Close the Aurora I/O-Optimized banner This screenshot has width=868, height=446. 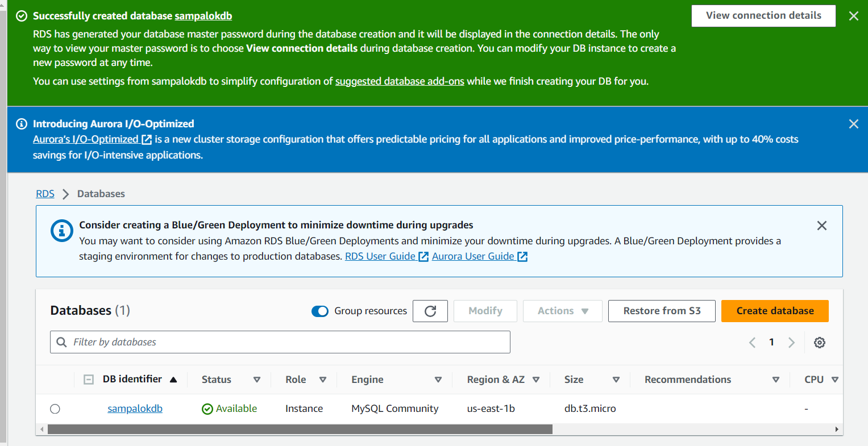tap(853, 124)
